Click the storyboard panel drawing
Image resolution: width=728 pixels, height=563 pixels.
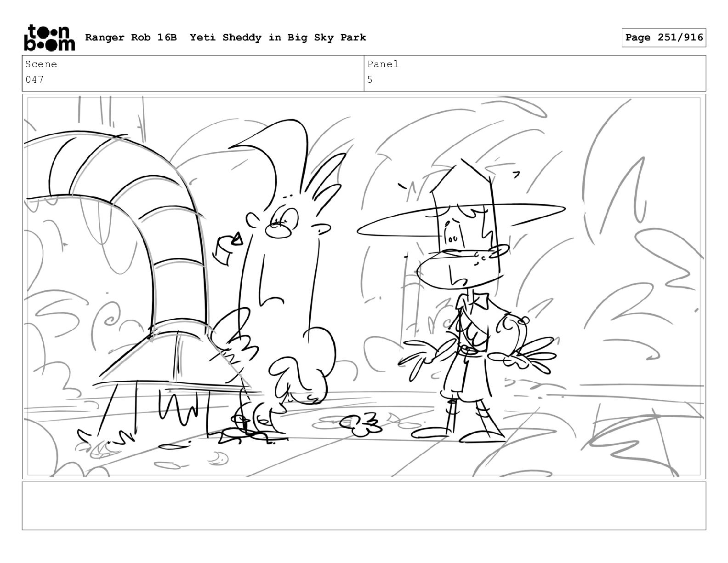pyautogui.click(x=364, y=287)
